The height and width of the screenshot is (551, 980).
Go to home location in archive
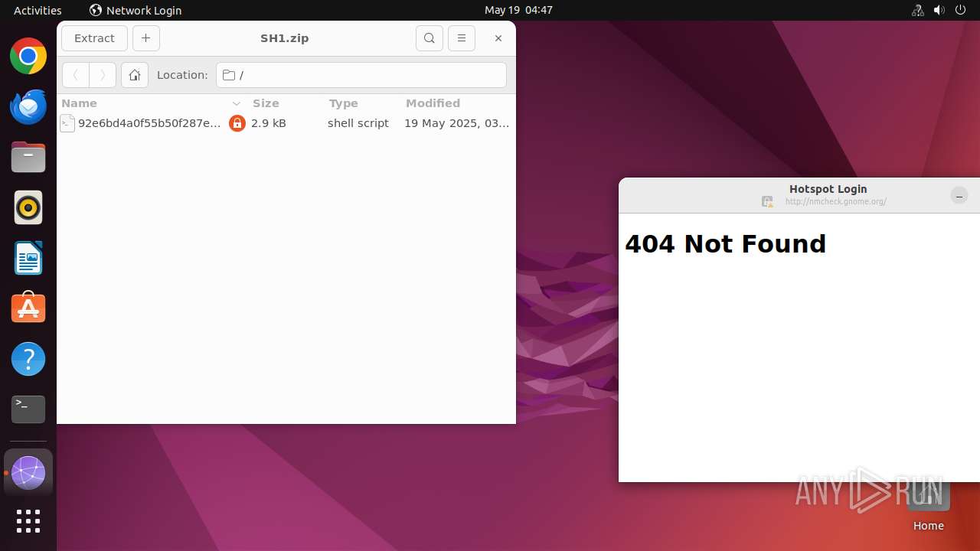point(134,75)
